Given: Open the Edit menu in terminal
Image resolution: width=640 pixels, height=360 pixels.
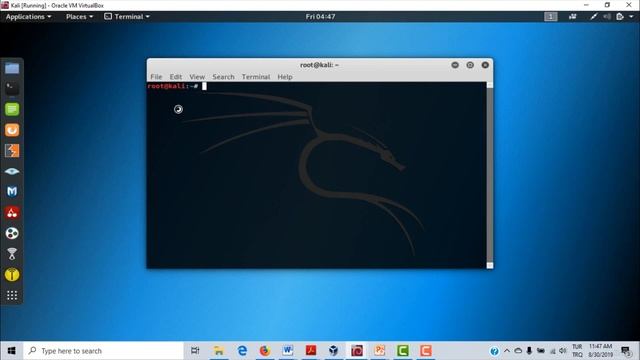Looking at the screenshot, I should pyautogui.click(x=176, y=77).
